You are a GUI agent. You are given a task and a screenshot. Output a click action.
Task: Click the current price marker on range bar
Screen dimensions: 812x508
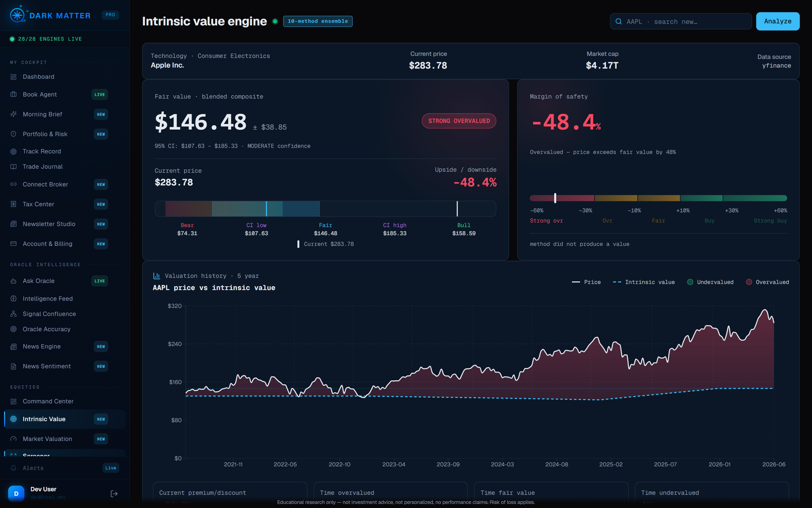(x=457, y=208)
